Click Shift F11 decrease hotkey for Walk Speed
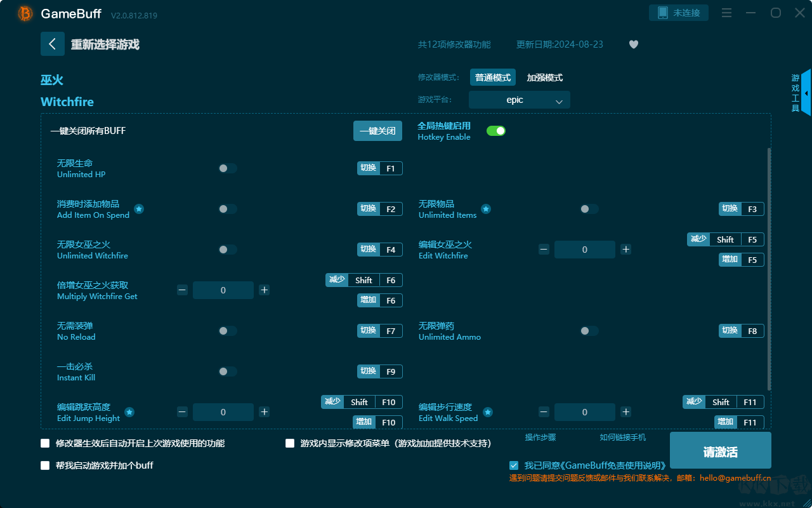 tap(724, 402)
